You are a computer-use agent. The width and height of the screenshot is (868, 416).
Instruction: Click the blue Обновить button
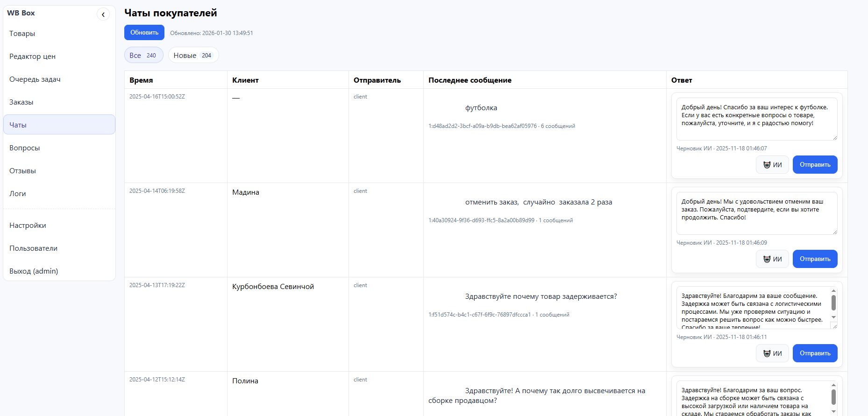pyautogui.click(x=144, y=33)
